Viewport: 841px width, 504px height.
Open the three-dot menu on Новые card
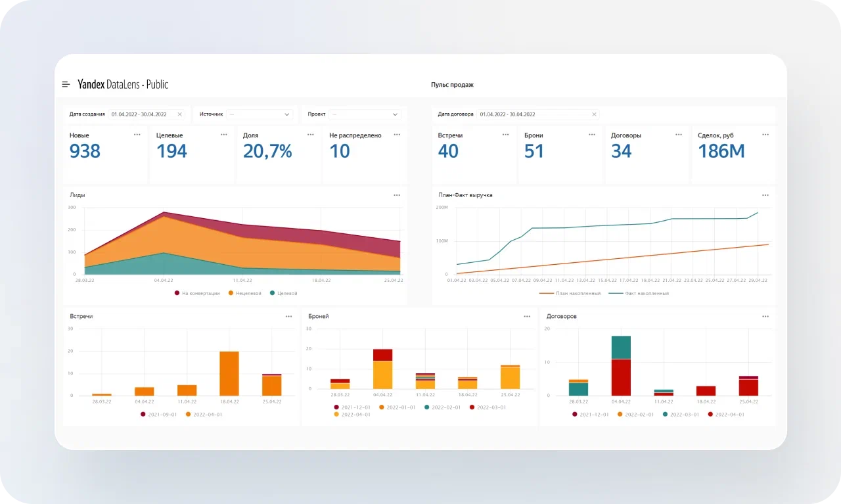137,135
